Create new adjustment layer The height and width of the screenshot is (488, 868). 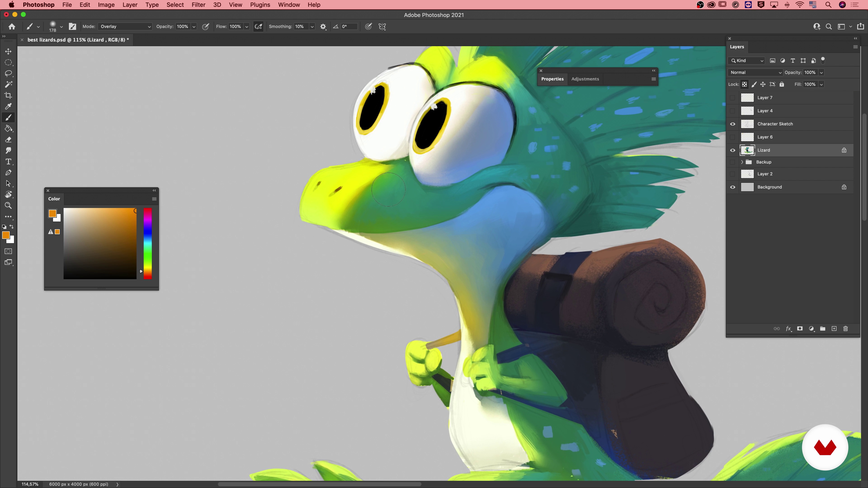tap(811, 329)
